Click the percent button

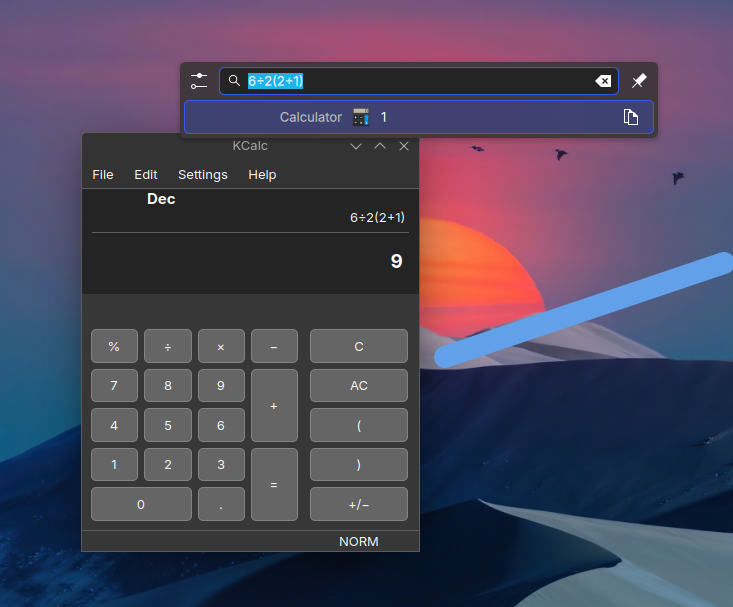tap(115, 346)
